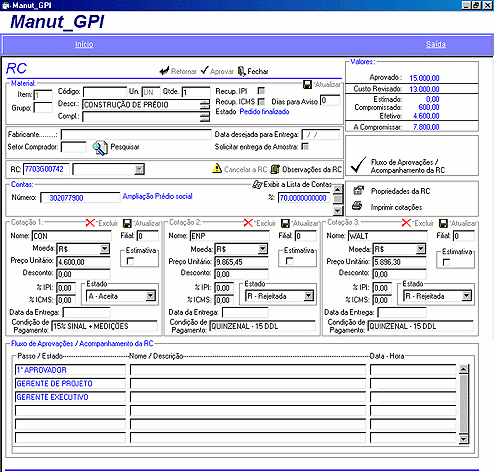This screenshot has height=472, width=494.
Task: Open the Moeda dropdown in Cotação 3
Action: [421, 248]
